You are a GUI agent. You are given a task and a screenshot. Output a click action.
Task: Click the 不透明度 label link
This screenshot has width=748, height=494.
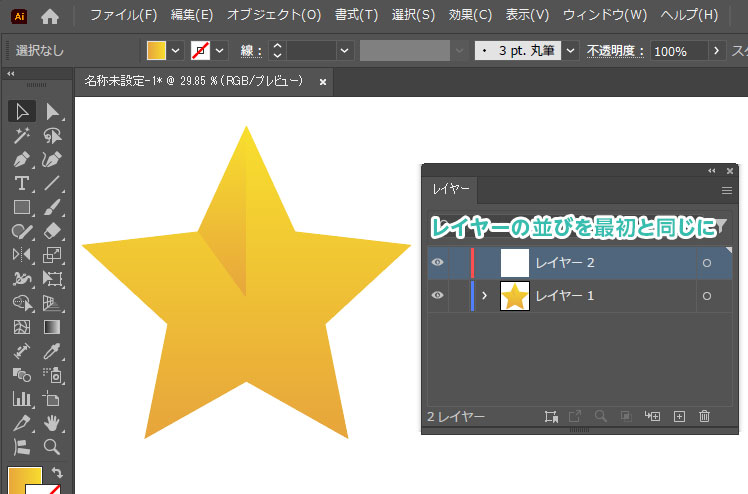tap(615, 50)
